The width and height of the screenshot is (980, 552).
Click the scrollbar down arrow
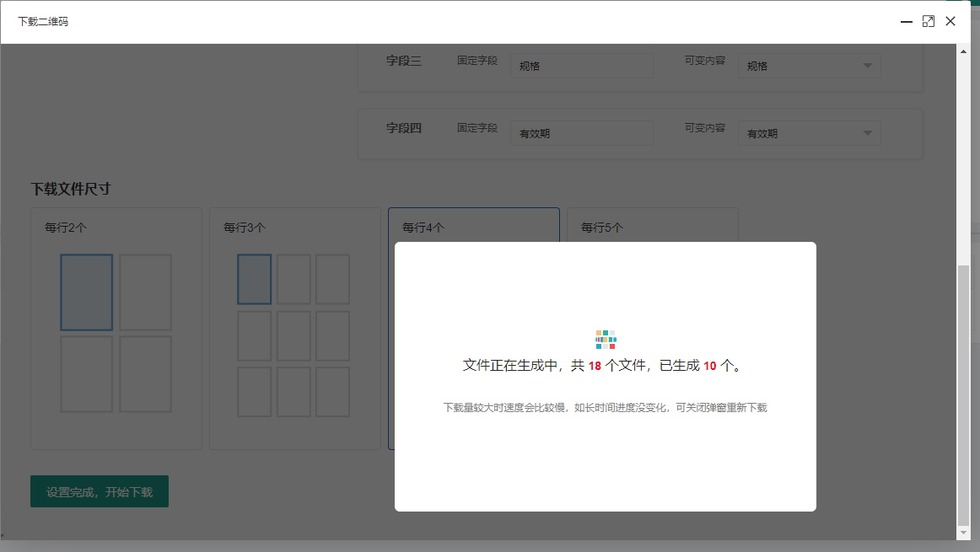pyautogui.click(x=964, y=533)
